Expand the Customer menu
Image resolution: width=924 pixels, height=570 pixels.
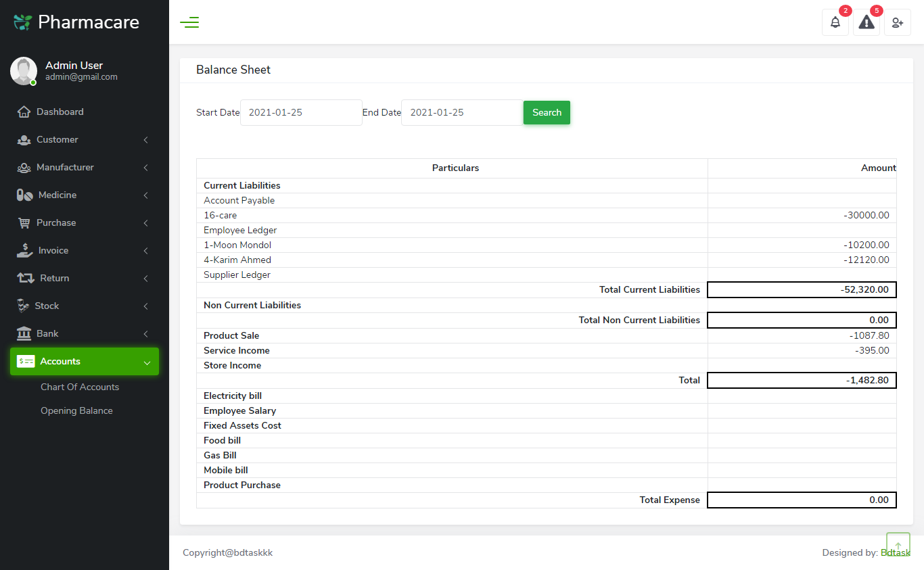click(57, 139)
